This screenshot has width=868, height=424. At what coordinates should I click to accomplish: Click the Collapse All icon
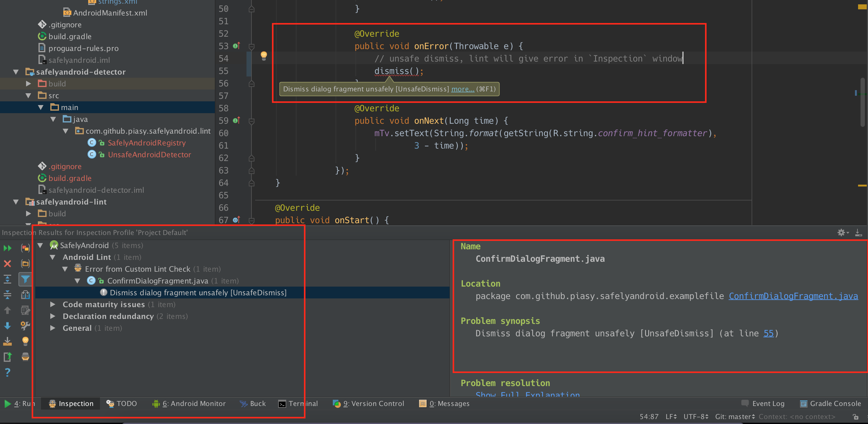click(x=7, y=294)
